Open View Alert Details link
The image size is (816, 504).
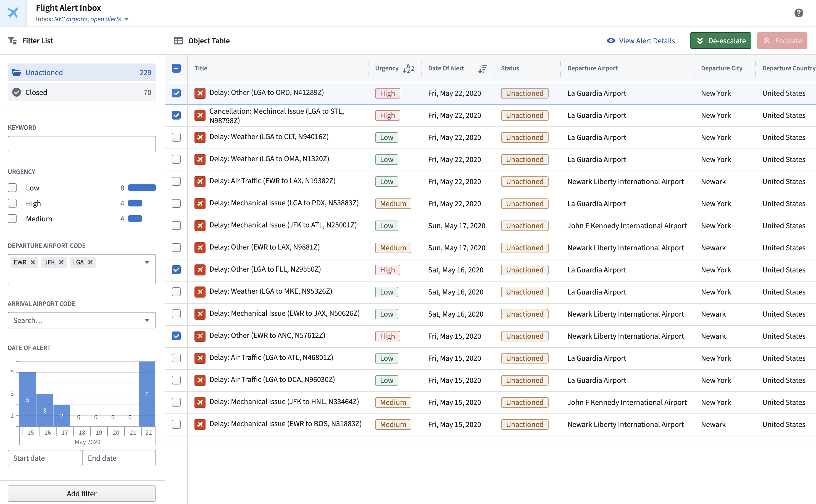[x=641, y=41]
